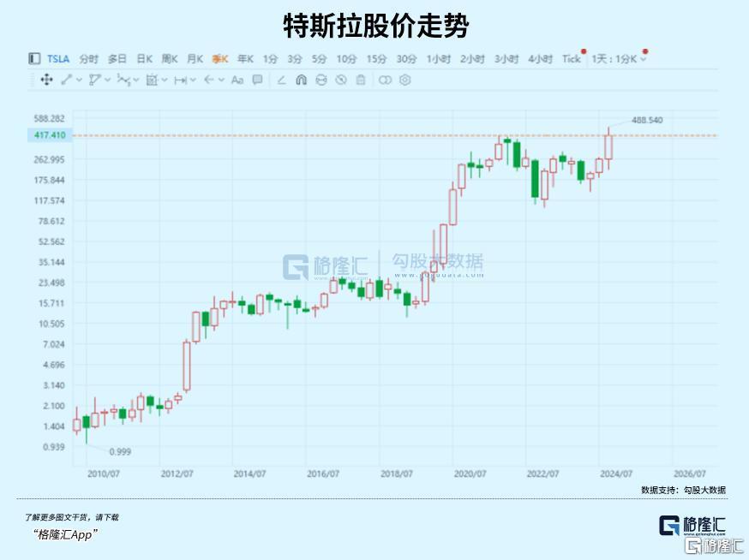This screenshot has height=560, width=749.
Task: Open chart settings gear icon
Action: 405,80
